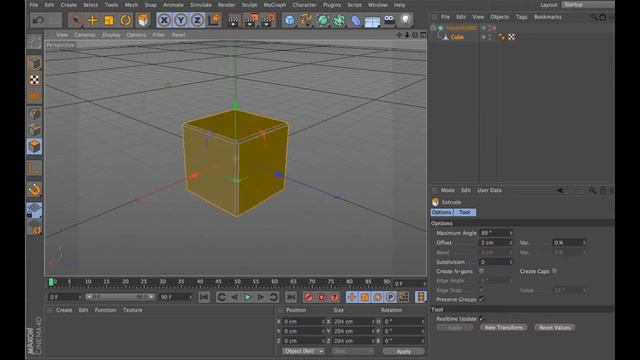Toggle Create N-gons checkbox
This screenshot has height=360, width=640.
point(482,271)
